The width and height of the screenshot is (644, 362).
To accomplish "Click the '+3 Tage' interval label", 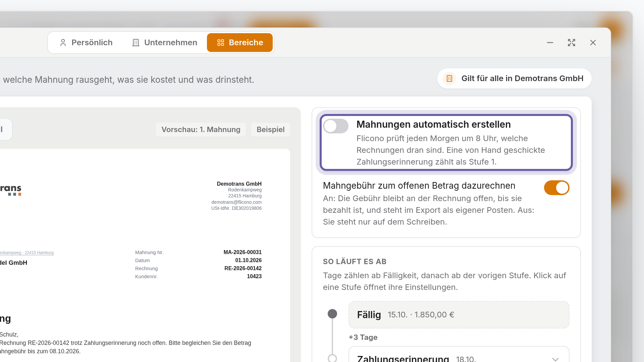I will pyautogui.click(x=363, y=337).
